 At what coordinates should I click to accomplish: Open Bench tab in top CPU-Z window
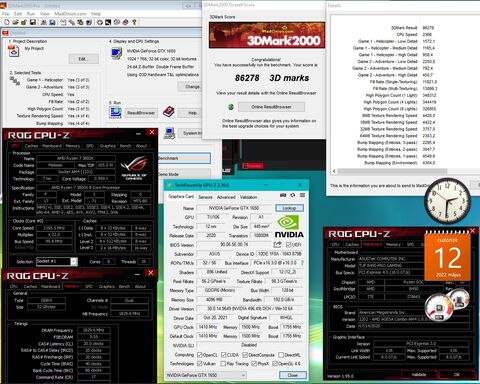[x=125, y=146]
